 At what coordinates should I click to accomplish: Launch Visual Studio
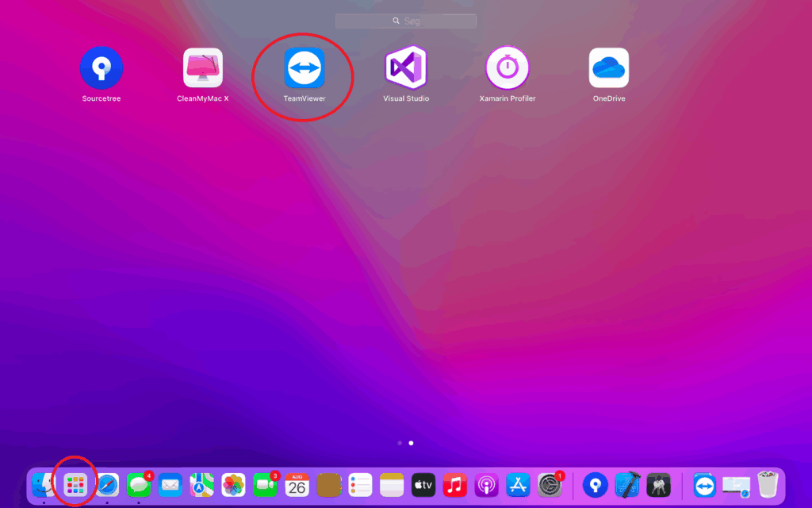[x=406, y=68]
